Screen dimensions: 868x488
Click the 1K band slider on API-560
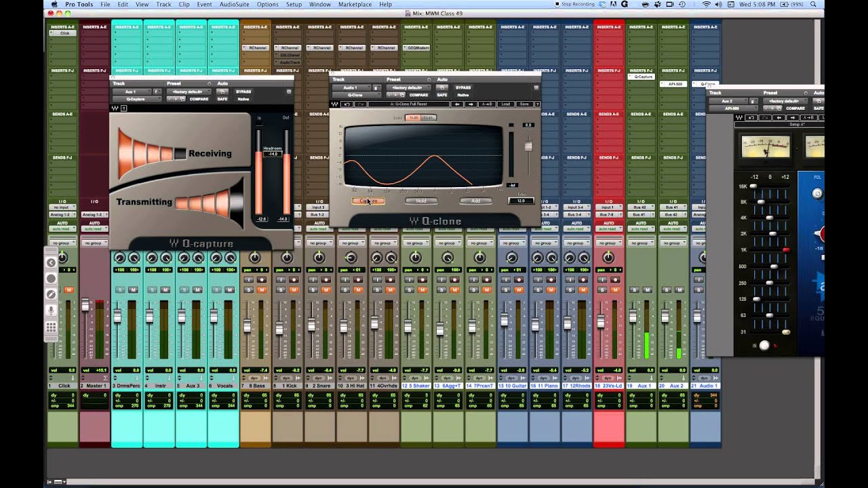pyautogui.click(x=786, y=250)
